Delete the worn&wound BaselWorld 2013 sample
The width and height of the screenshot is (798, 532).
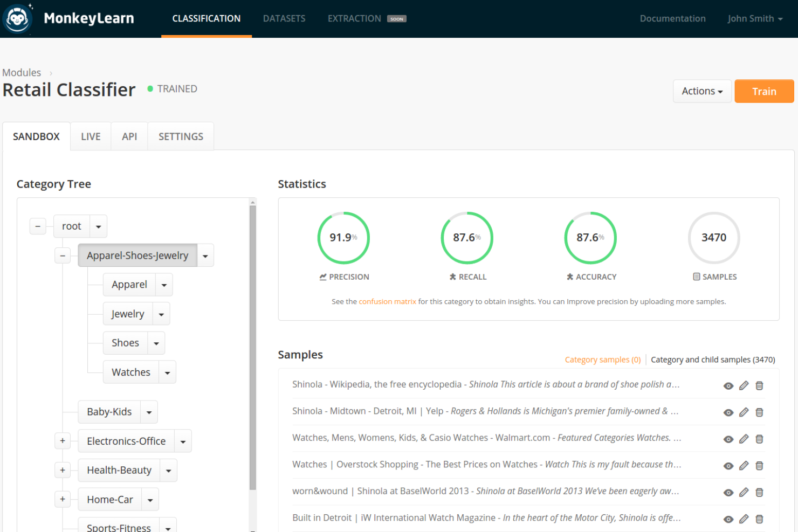759,492
